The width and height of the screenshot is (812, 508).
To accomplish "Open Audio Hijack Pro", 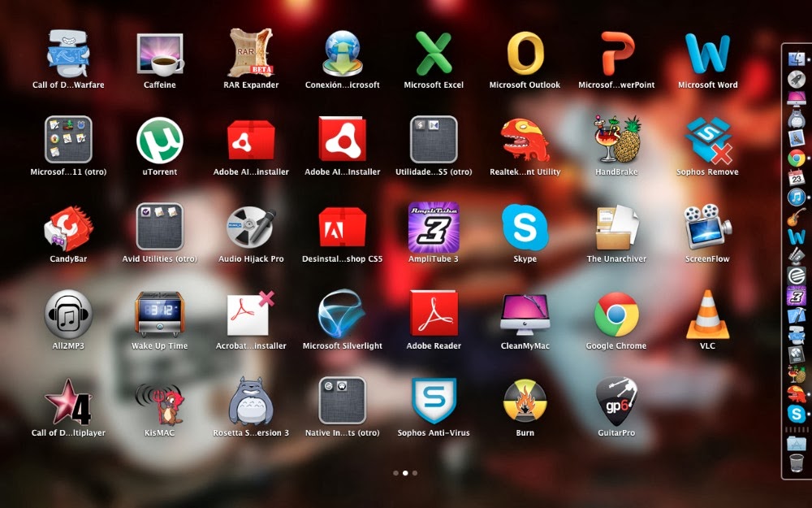I will click(x=251, y=228).
